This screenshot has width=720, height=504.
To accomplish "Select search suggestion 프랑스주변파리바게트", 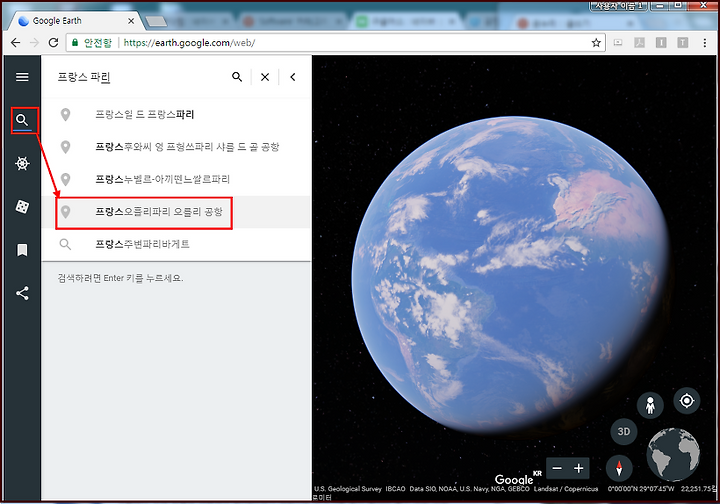I will (176, 244).
